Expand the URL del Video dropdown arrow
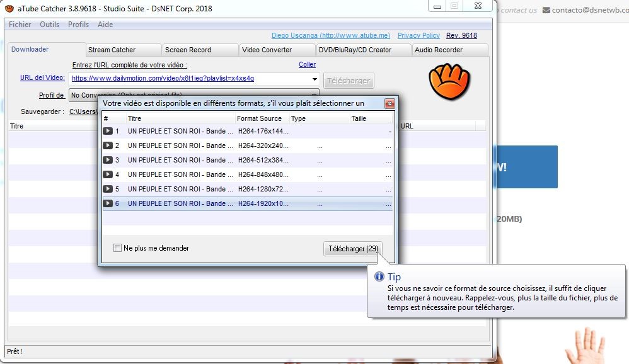Screen dimensions: 629x364 pyautogui.click(x=315, y=79)
